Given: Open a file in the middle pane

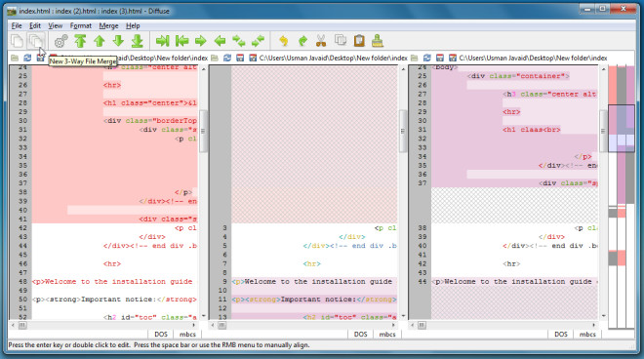Looking at the screenshot, I should (215, 58).
